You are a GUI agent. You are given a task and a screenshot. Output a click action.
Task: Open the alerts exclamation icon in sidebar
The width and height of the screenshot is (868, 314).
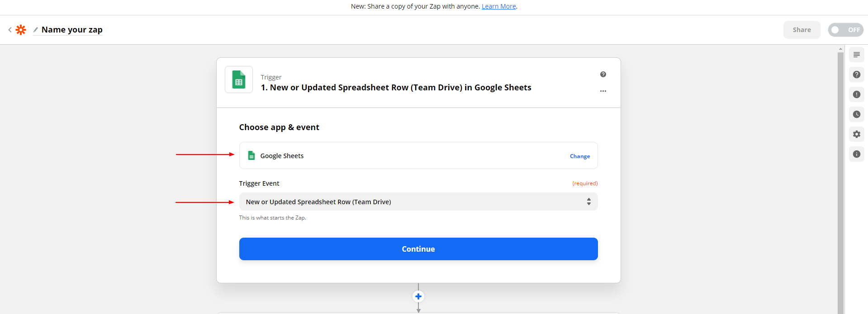(856, 94)
